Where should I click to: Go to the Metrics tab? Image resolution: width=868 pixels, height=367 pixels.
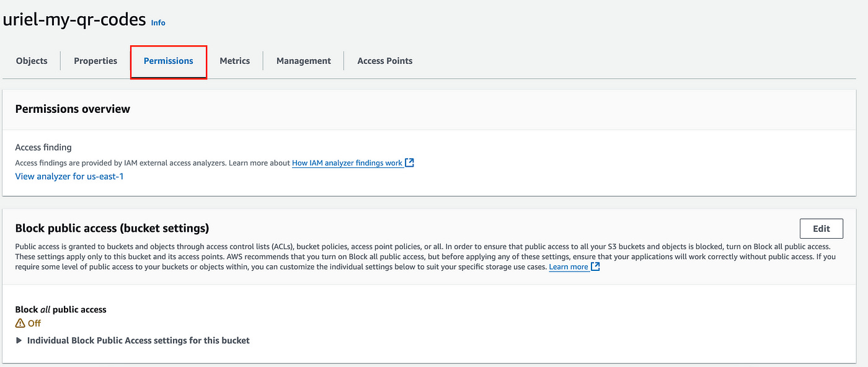pos(235,61)
